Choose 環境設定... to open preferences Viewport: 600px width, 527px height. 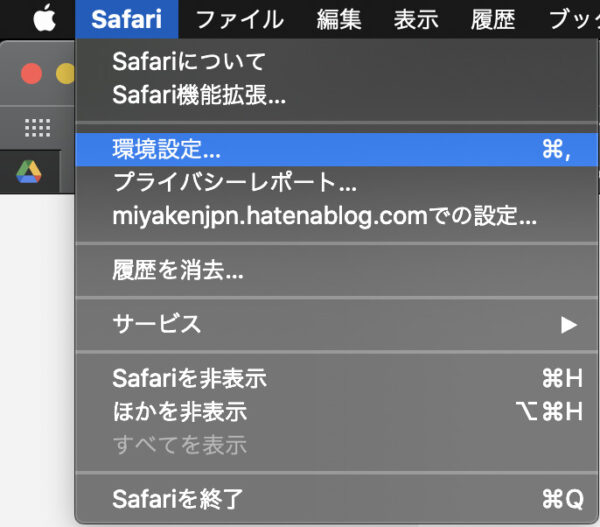(168, 149)
